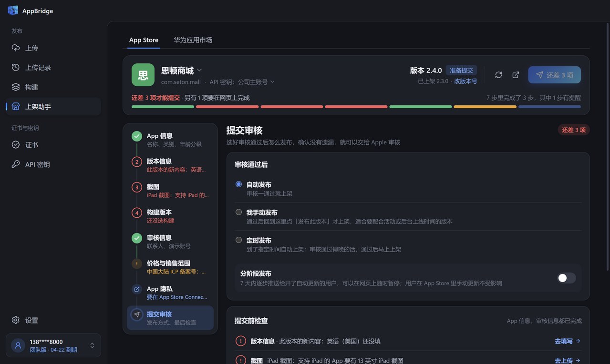Screen dimensions: 610x364
Task: Open 证书 in sidebar
Action: click(x=53, y=145)
